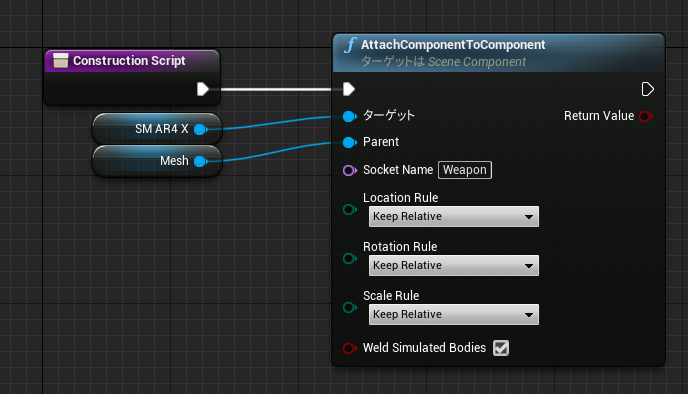Screen dimensions: 688x394
Task: Click AttachComponentToComponent execution output pin
Action: pos(648,89)
